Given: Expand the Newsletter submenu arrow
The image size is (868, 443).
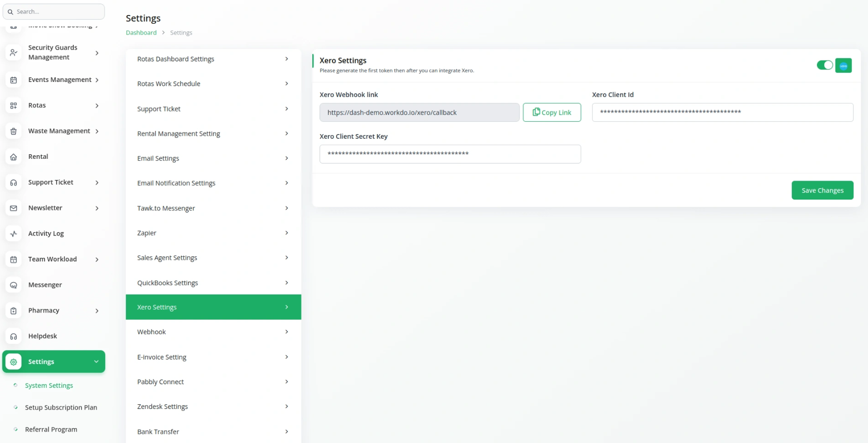Looking at the screenshot, I should pos(97,208).
